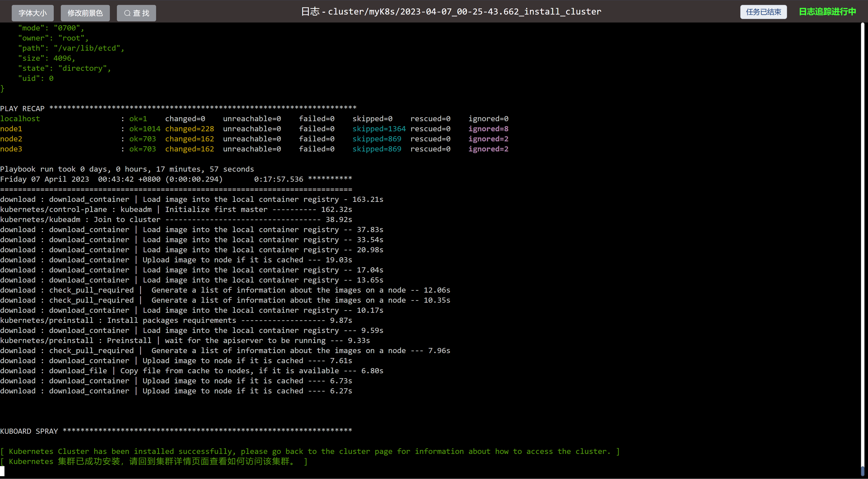
Task: Open the 修改前景色 foreground color picker
Action: [x=85, y=13]
